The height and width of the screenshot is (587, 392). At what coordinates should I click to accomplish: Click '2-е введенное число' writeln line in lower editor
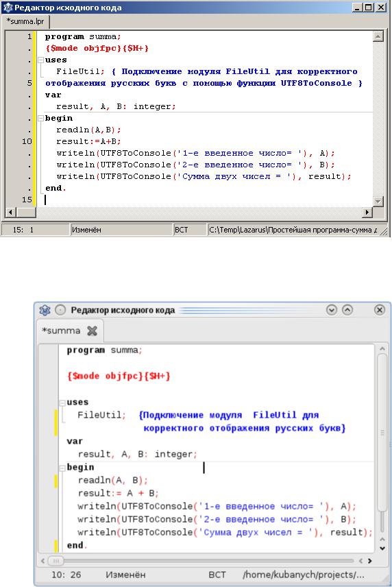pyautogui.click(x=217, y=520)
